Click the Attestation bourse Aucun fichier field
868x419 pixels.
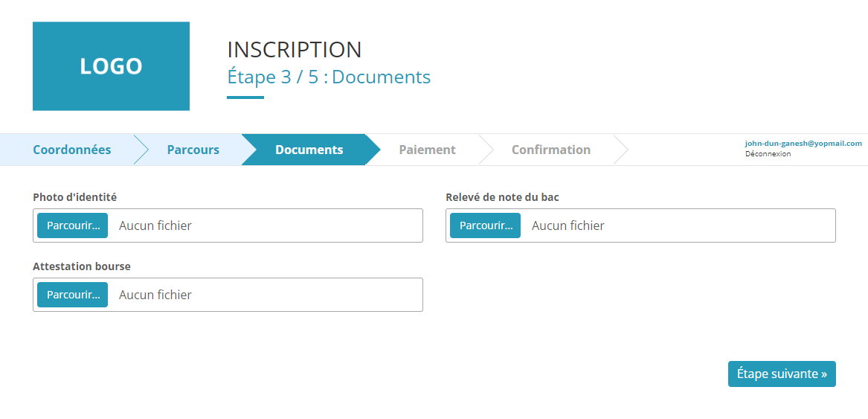click(x=228, y=295)
